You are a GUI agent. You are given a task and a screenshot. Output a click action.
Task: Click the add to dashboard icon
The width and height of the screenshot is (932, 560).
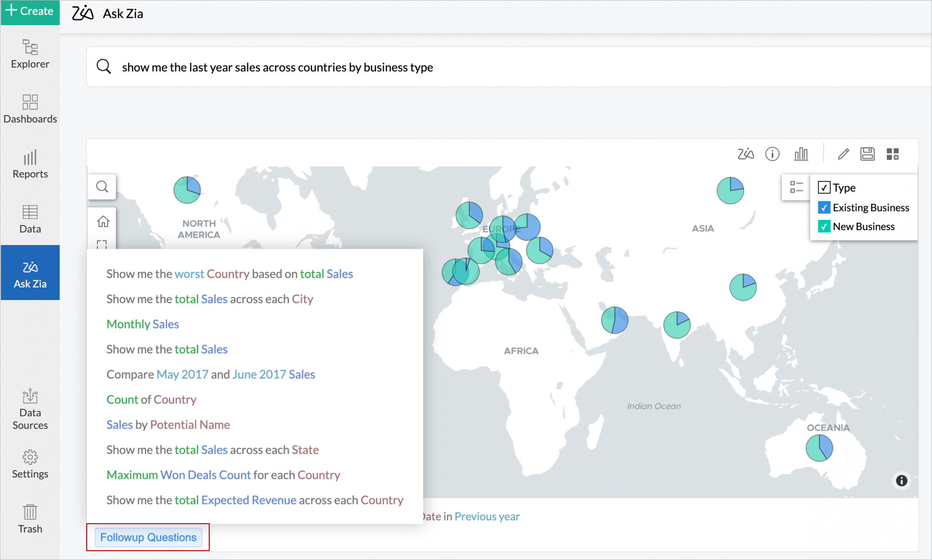[x=892, y=154]
